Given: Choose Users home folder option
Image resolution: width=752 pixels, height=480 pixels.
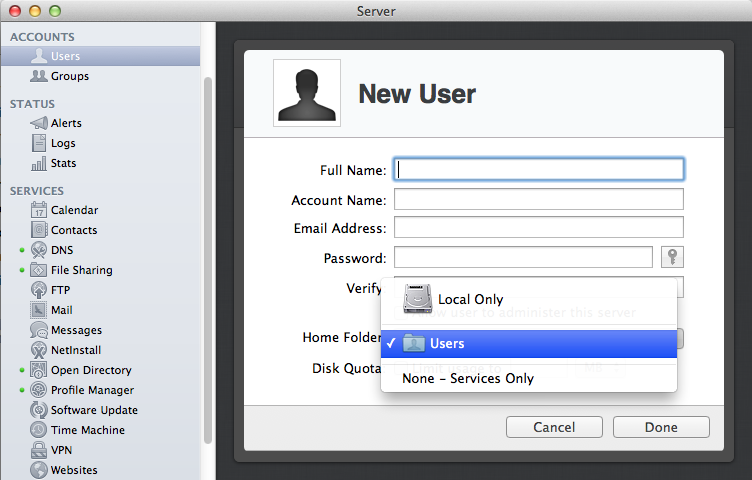Looking at the screenshot, I should (529, 343).
